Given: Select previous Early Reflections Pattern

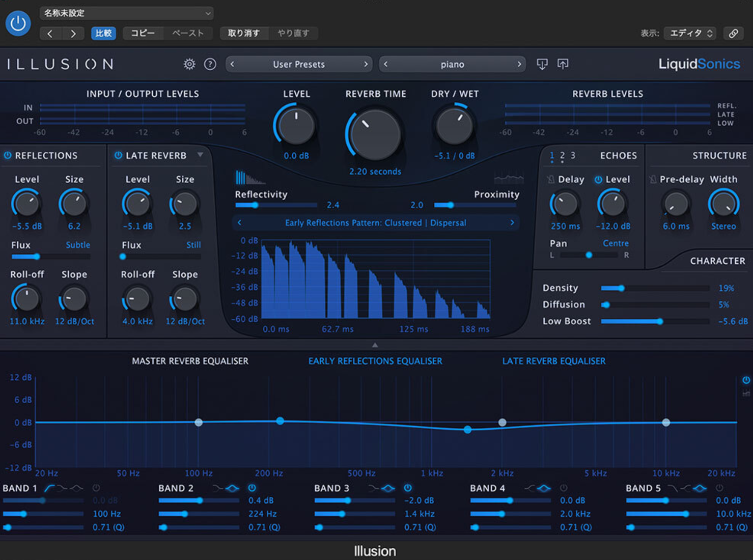Looking at the screenshot, I should click(239, 222).
